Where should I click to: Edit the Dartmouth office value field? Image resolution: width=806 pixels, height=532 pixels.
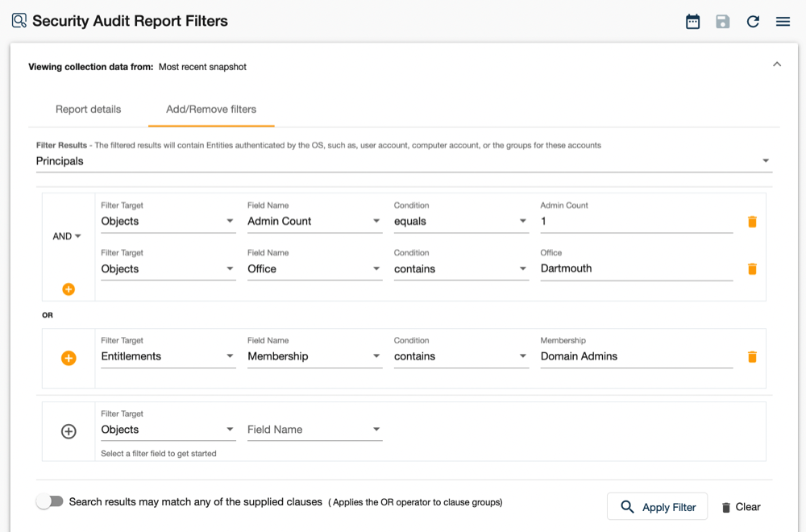coord(637,268)
